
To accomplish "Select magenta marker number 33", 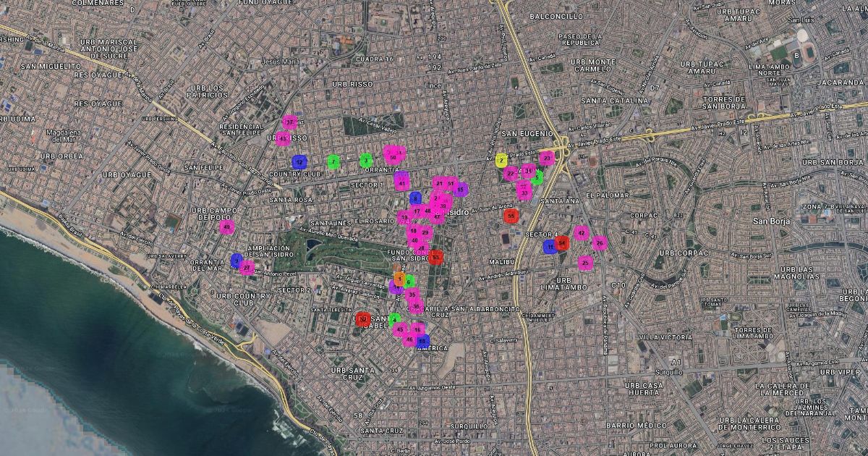I will point(524,193).
